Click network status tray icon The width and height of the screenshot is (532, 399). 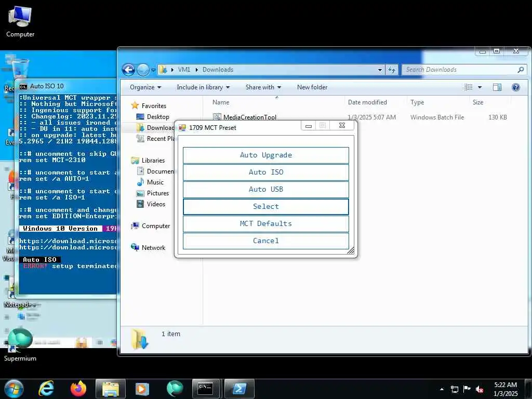[454, 389]
